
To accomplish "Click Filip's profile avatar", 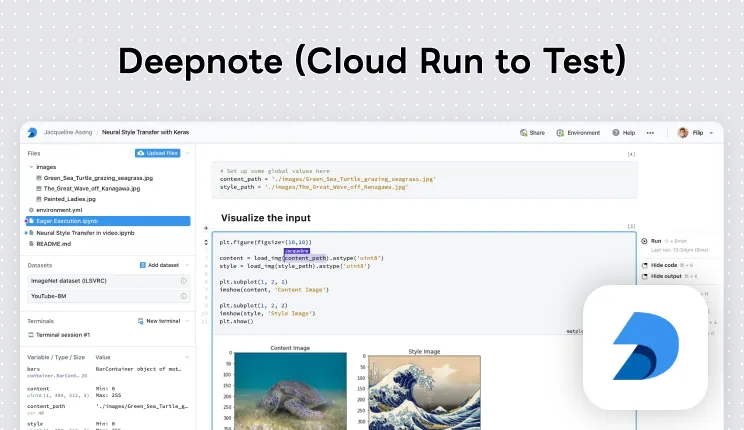I will click(683, 133).
